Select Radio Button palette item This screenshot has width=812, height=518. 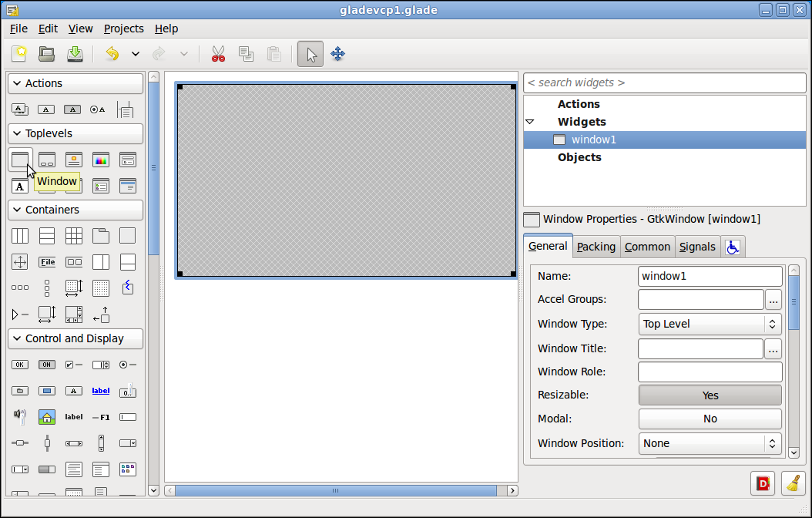128,365
